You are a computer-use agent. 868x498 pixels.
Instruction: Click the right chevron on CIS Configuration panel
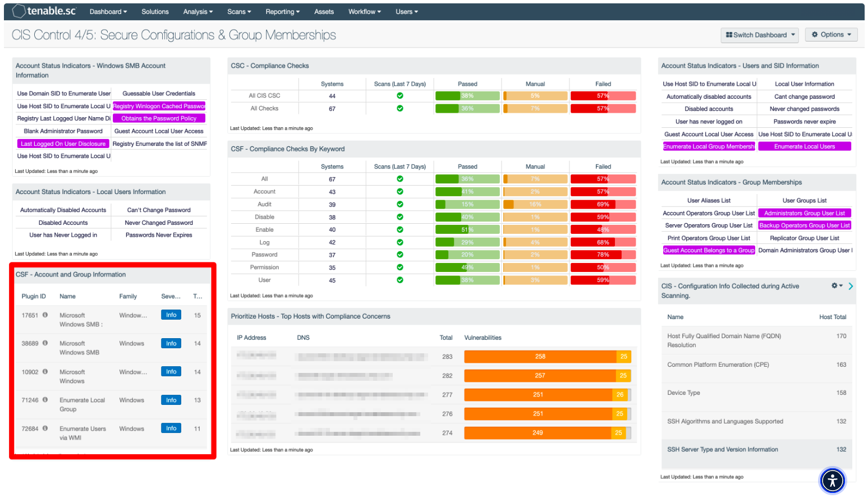851,286
